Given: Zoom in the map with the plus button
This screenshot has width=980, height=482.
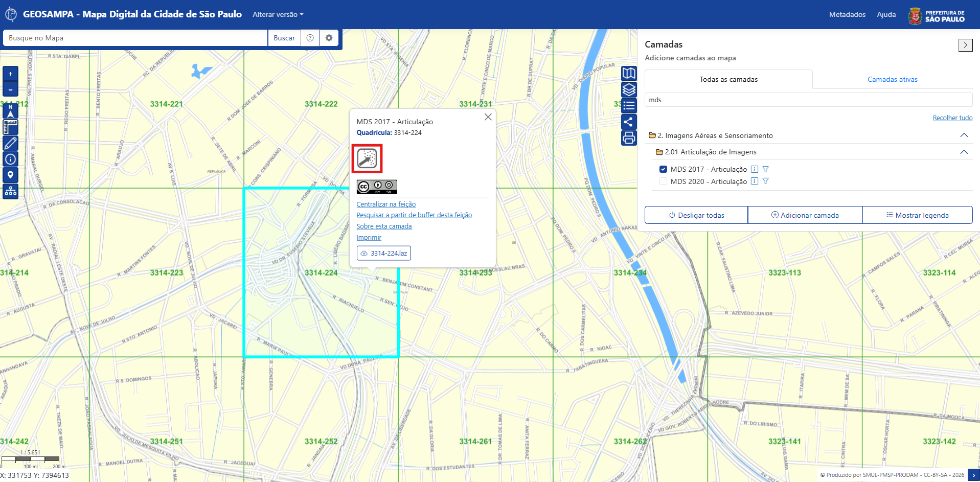Looking at the screenshot, I should (10, 74).
